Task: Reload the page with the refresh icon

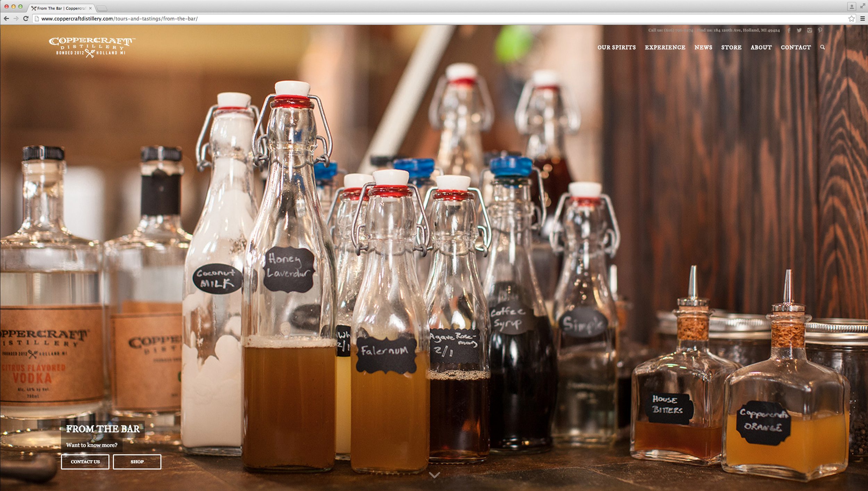Action: 26,18
